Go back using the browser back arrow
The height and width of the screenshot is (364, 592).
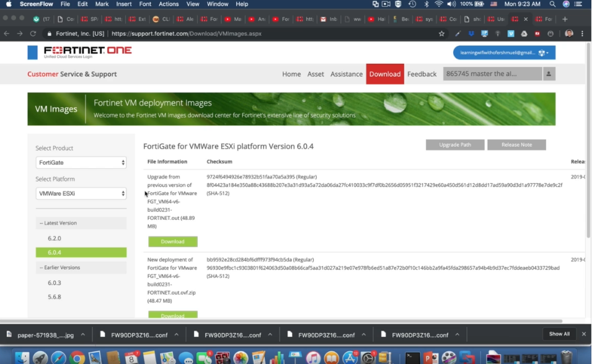click(x=7, y=33)
